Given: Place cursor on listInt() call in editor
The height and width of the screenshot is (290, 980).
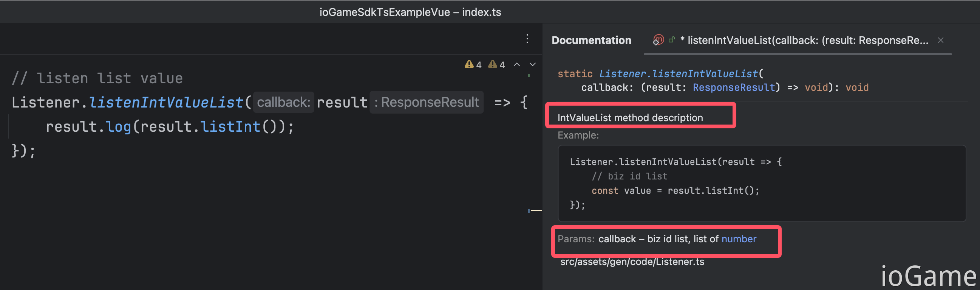Looking at the screenshot, I should tap(230, 126).
